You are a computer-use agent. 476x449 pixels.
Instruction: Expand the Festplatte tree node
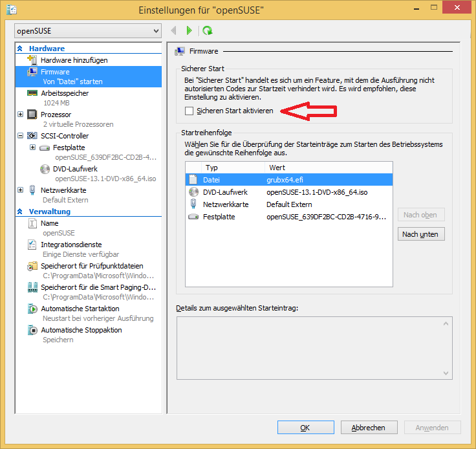(x=32, y=148)
